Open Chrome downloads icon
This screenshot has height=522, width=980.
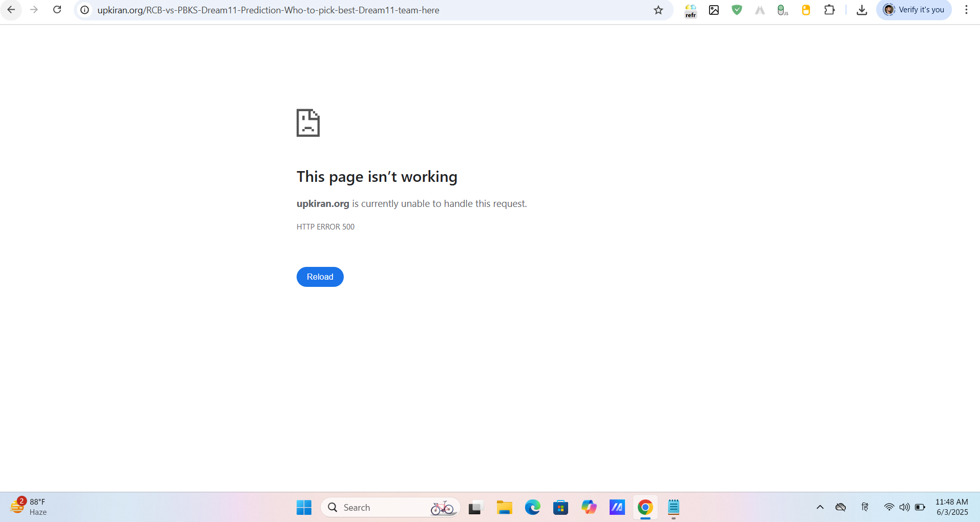click(862, 10)
